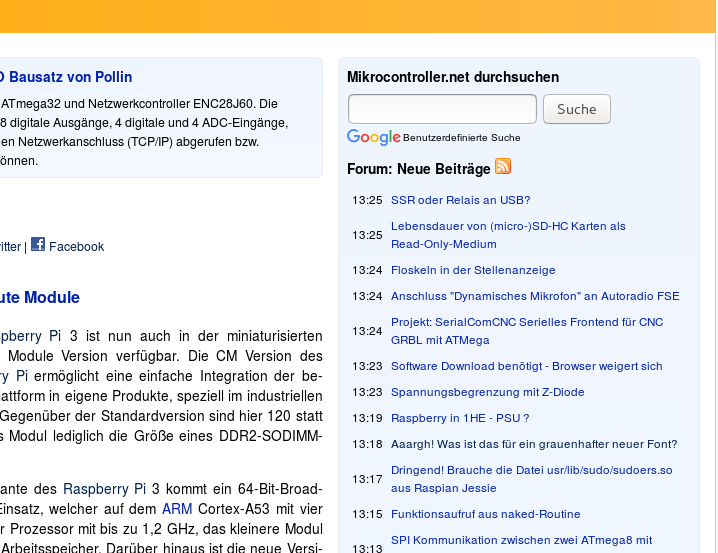Focus the Mikrocontroller.net search input field
This screenshot has width=718, height=553.
tap(442, 109)
